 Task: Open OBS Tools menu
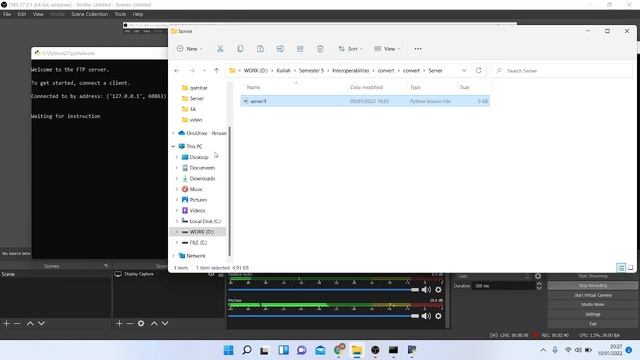point(120,14)
